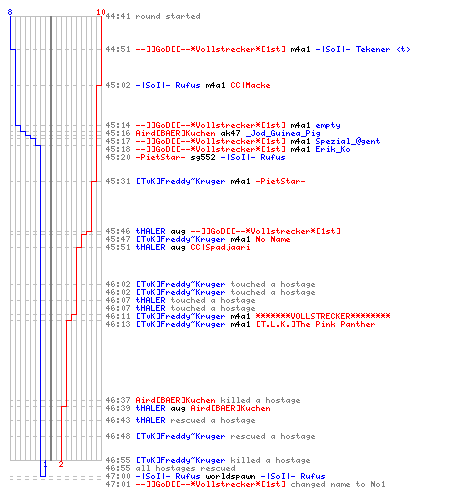Click victim name 'No Name'

[x=273, y=239]
